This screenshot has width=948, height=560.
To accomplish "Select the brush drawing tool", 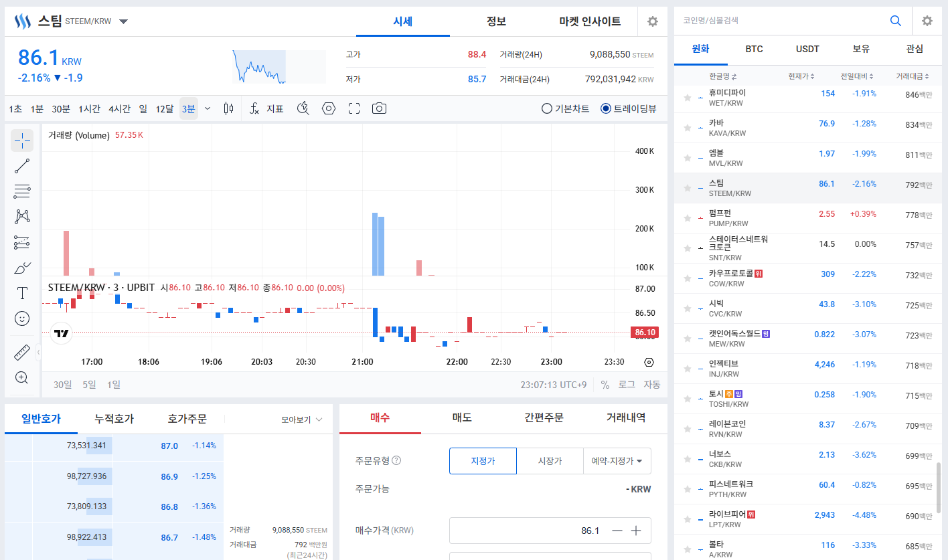I will (x=22, y=268).
